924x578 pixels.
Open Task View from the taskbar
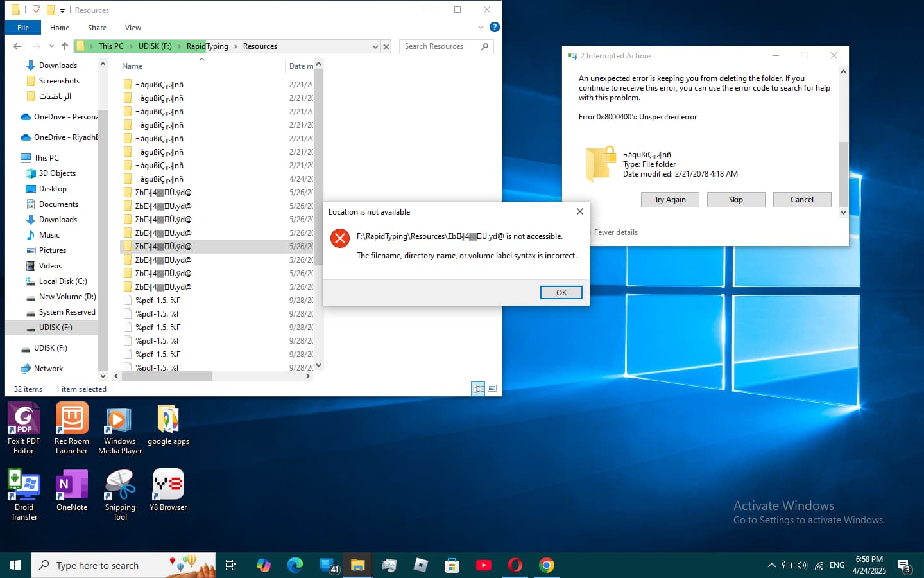click(231, 565)
